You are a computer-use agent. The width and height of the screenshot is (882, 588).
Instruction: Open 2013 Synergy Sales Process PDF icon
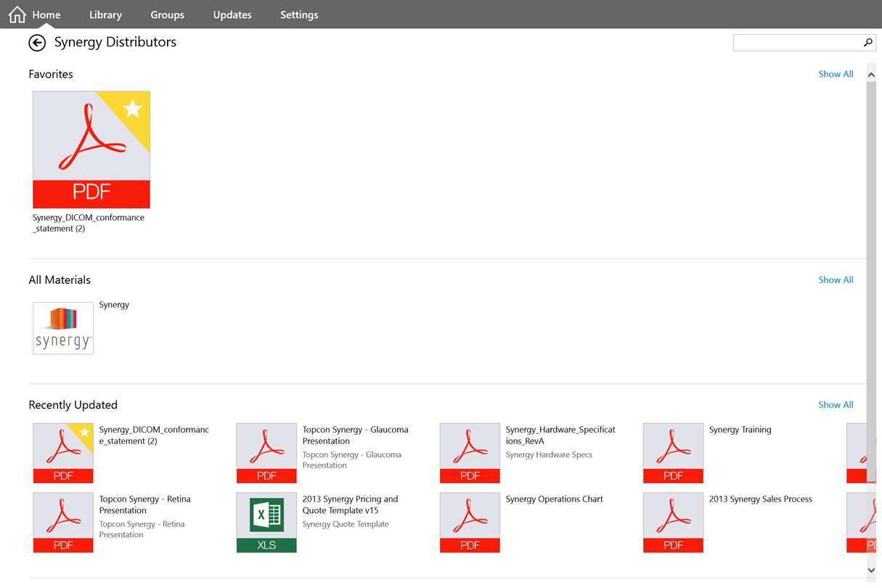coord(673,523)
